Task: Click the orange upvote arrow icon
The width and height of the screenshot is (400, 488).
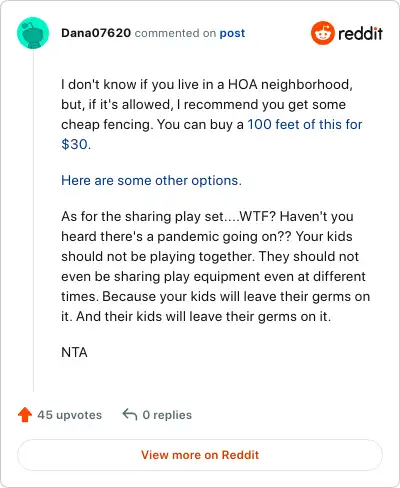Action: 25,415
